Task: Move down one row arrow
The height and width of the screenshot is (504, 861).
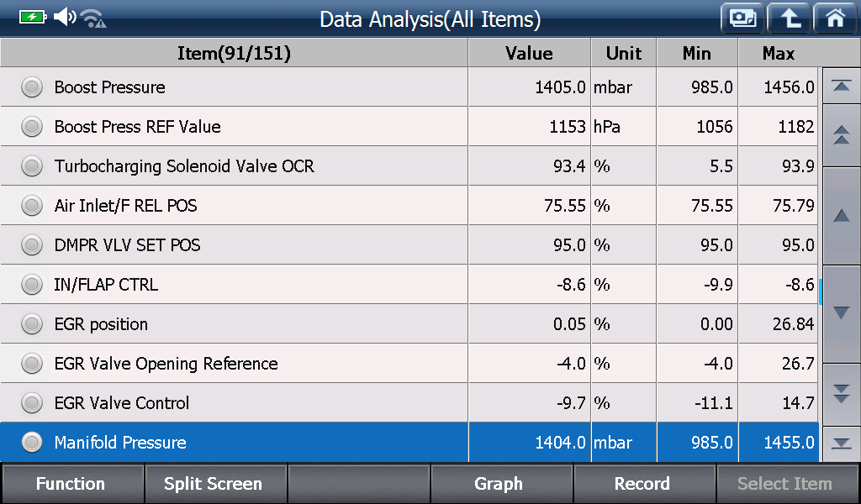Action: coord(841,313)
